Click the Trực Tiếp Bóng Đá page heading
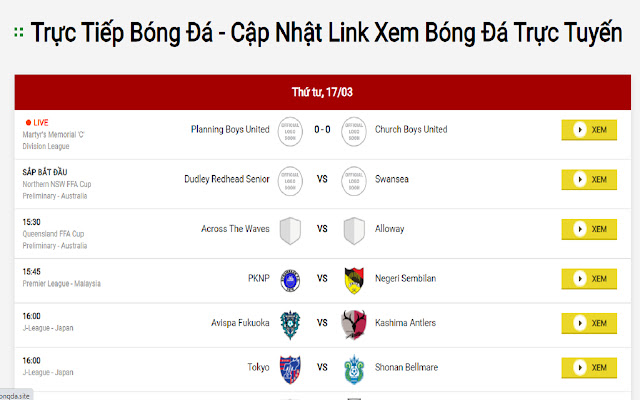640x400 pixels. click(x=326, y=32)
